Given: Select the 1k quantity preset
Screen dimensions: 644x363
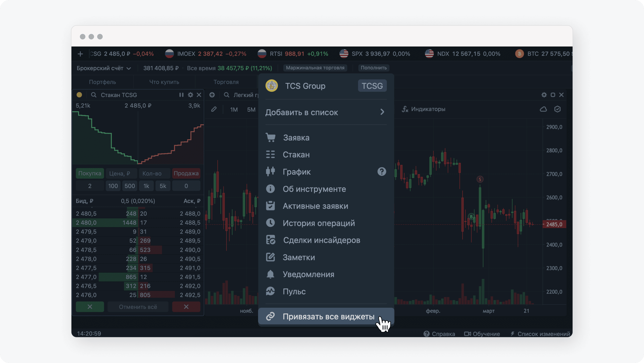Looking at the screenshot, I should [x=146, y=186].
